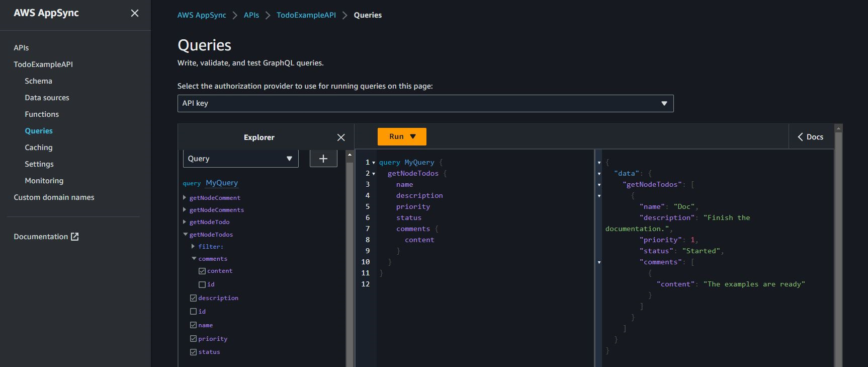Close the Explorer panel
Image resolution: width=868 pixels, height=367 pixels.
(341, 137)
